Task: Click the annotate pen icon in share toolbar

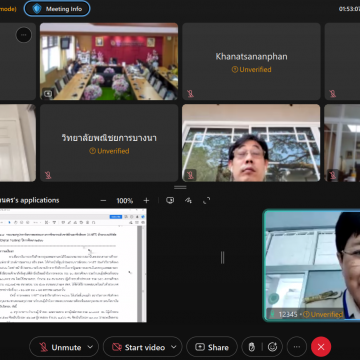Action: (x=188, y=200)
